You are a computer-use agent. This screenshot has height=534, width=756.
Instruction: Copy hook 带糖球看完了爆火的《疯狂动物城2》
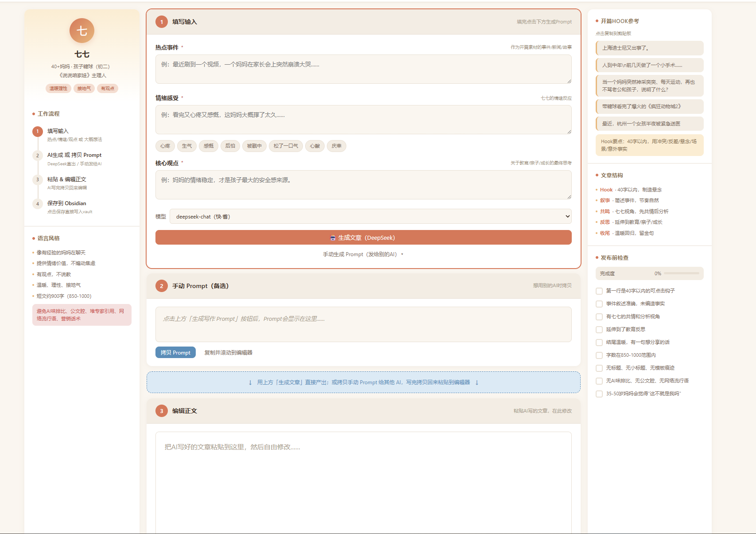coord(650,106)
